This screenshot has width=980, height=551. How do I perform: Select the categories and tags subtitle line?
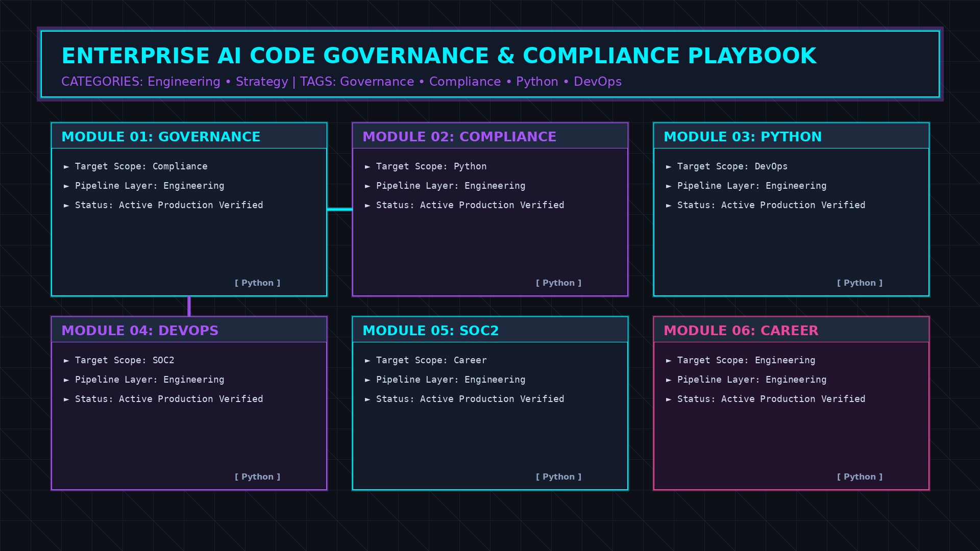click(x=341, y=82)
